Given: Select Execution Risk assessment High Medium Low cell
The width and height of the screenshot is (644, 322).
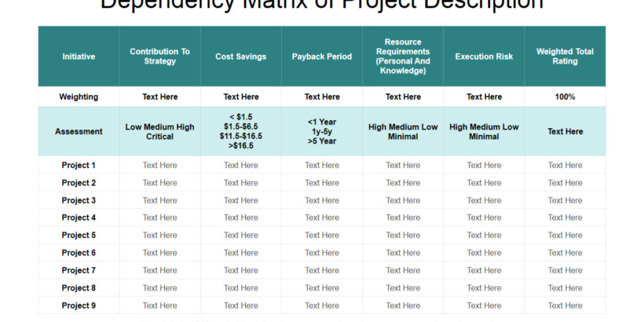Looking at the screenshot, I should click(x=484, y=131).
